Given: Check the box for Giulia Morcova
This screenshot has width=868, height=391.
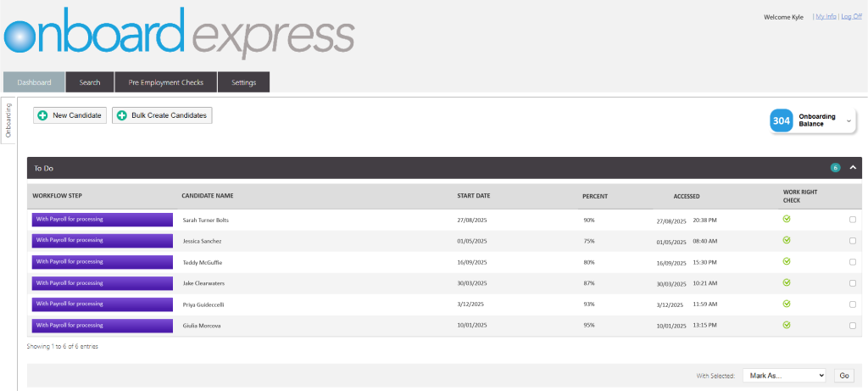Looking at the screenshot, I should point(852,325).
